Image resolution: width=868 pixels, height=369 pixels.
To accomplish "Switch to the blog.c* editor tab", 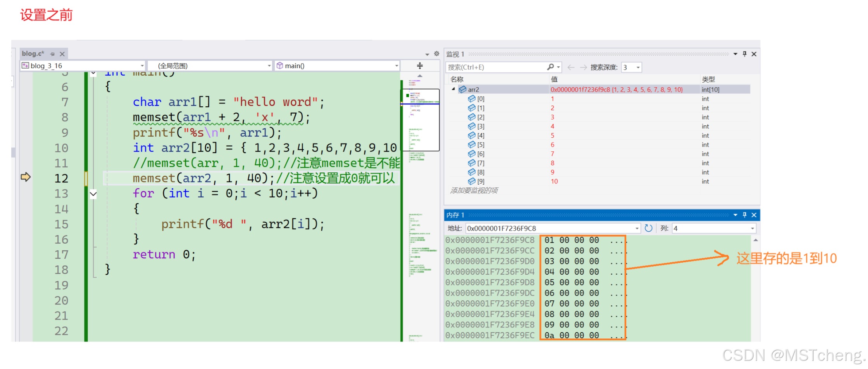I will [x=33, y=54].
